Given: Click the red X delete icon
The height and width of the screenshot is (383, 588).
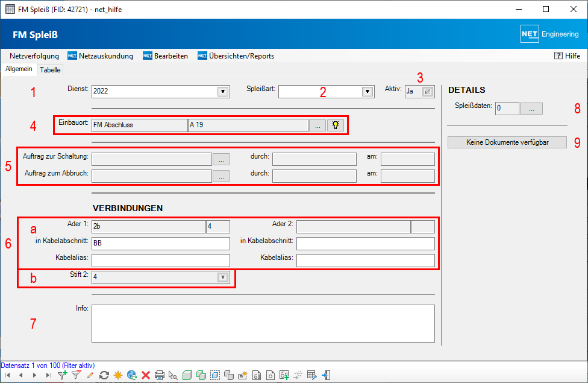Looking at the screenshot, I should 146,375.
